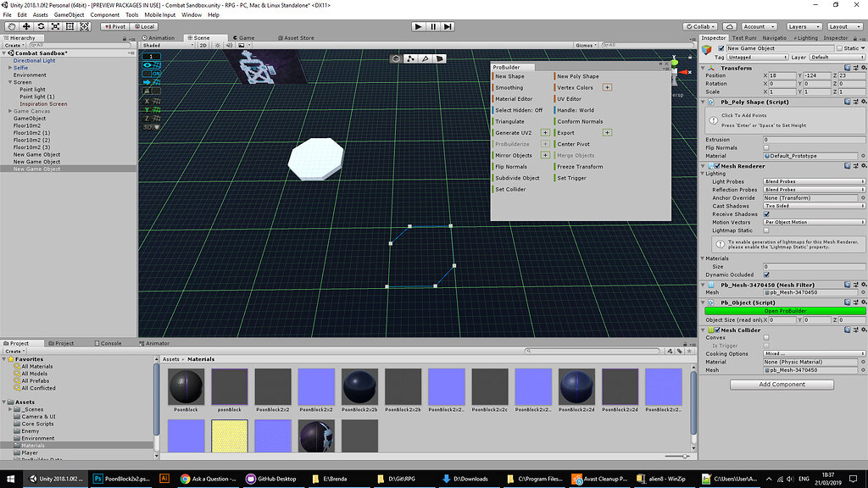
Task: Select the Rotate tool
Action: [x=41, y=26]
